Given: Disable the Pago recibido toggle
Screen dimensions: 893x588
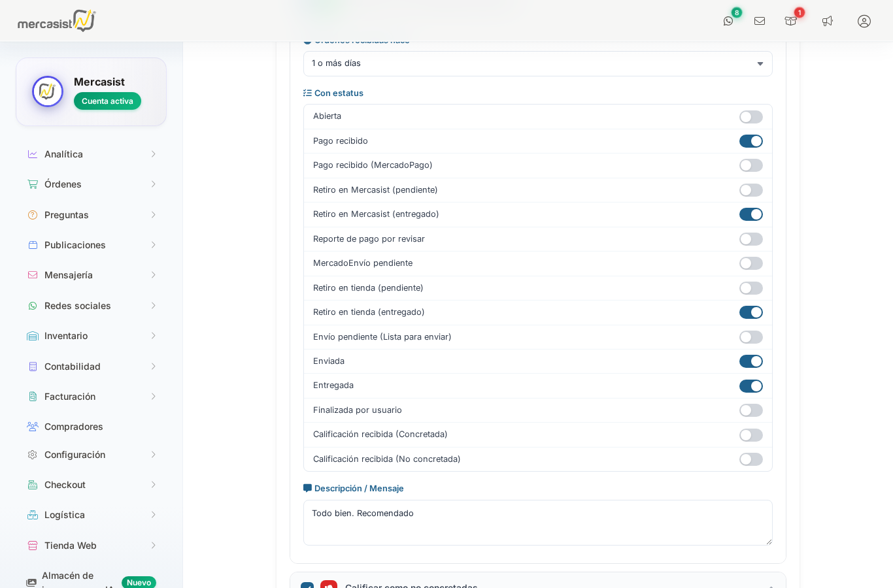Looking at the screenshot, I should tap(751, 141).
